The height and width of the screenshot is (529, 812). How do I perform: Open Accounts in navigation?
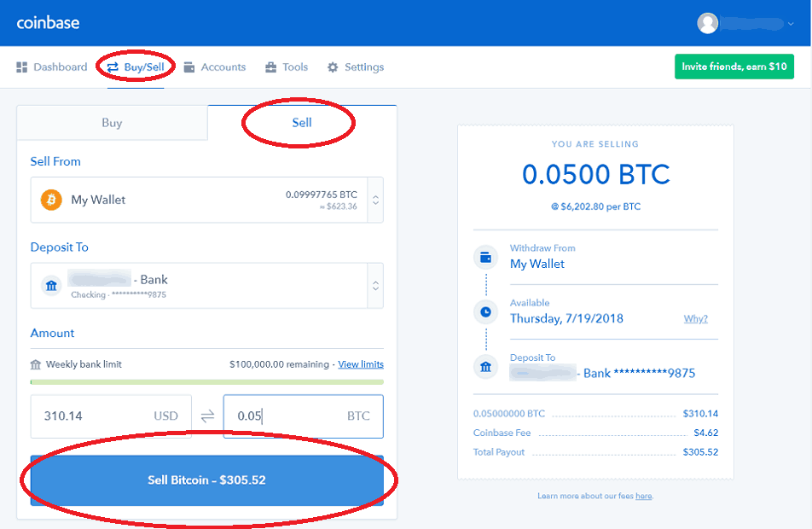click(x=215, y=67)
